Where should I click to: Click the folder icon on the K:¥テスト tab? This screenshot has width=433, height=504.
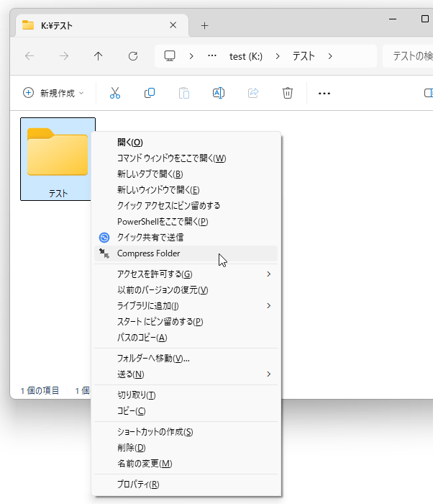[x=28, y=25]
